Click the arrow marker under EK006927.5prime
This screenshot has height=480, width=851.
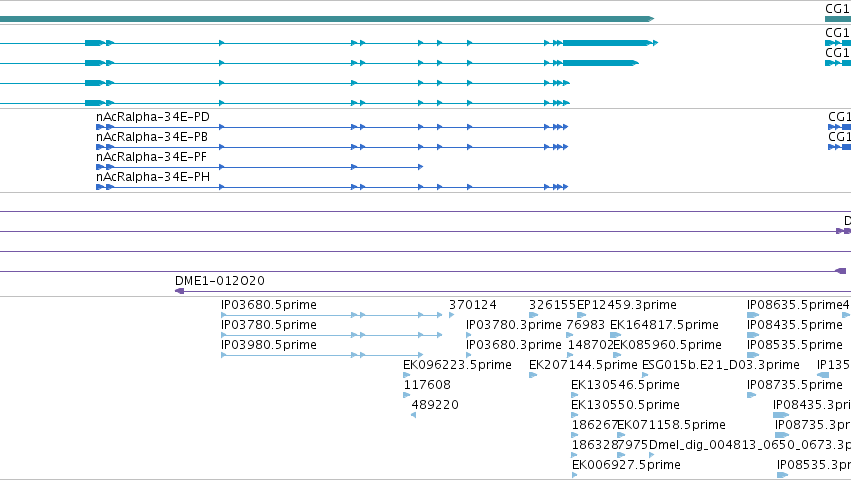(575, 476)
